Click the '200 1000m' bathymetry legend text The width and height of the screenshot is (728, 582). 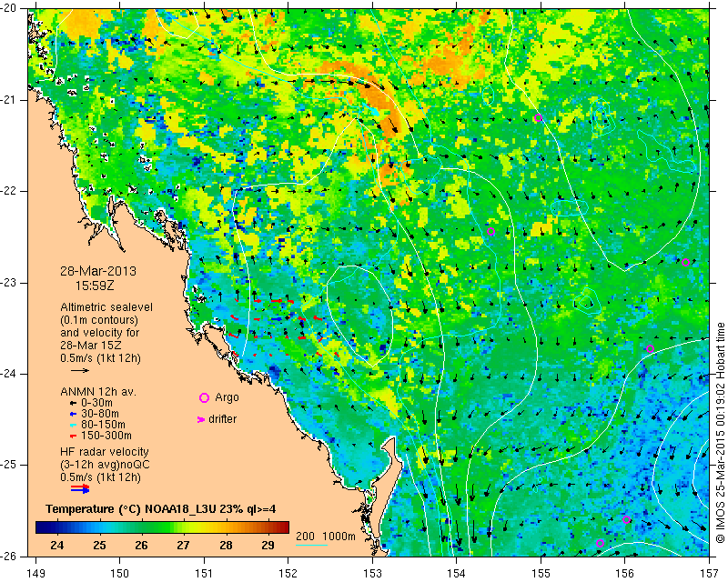pos(326,537)
